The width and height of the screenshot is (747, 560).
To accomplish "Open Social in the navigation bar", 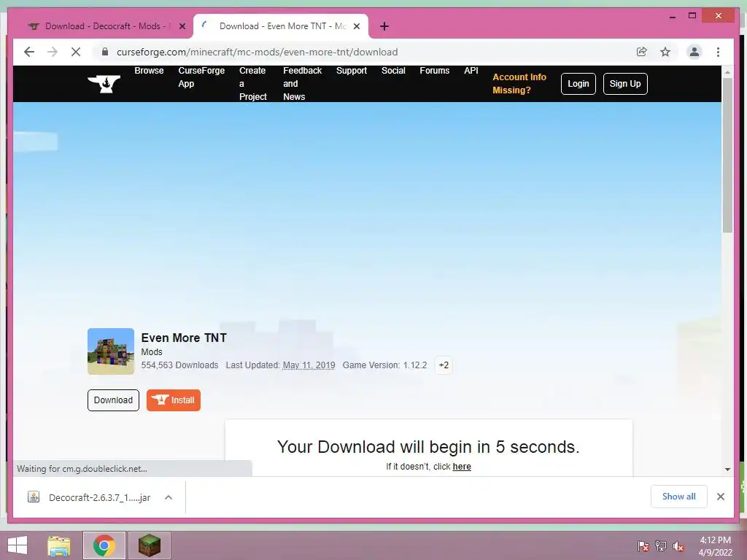I will (393, 71).
